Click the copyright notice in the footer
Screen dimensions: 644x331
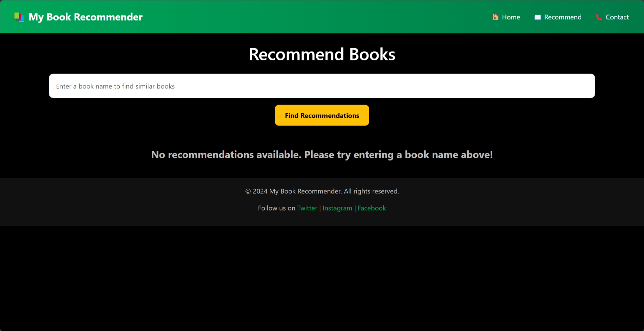(322, 191)
